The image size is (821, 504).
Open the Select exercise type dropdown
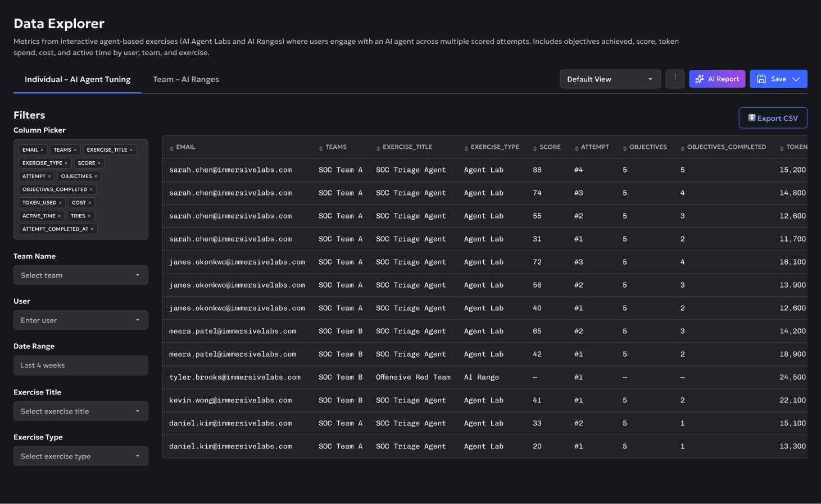81,456
